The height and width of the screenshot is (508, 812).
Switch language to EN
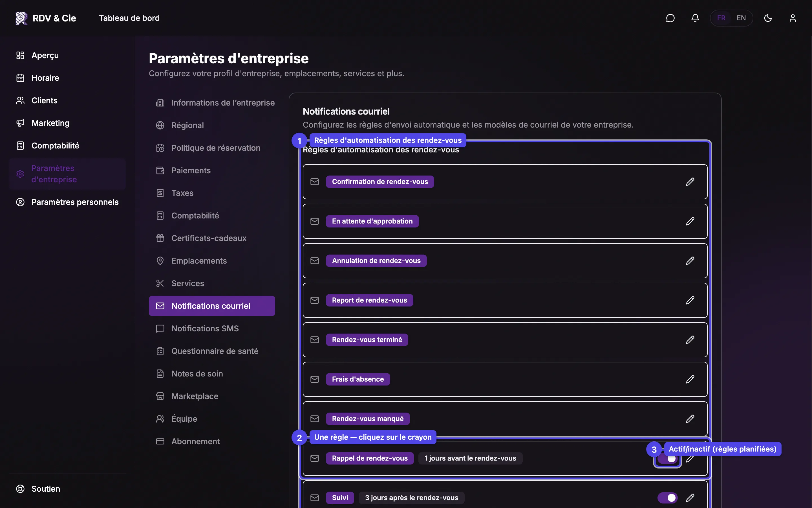coord(741,18)
